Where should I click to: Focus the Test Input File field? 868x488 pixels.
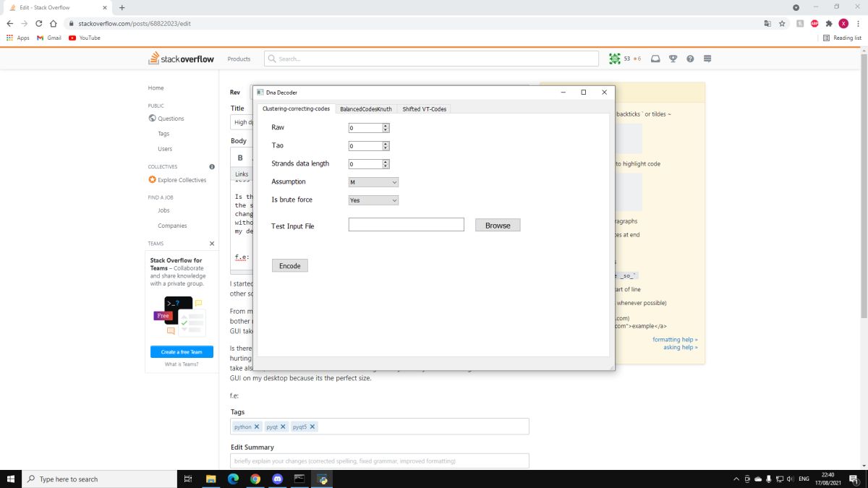tap(407, 225)
